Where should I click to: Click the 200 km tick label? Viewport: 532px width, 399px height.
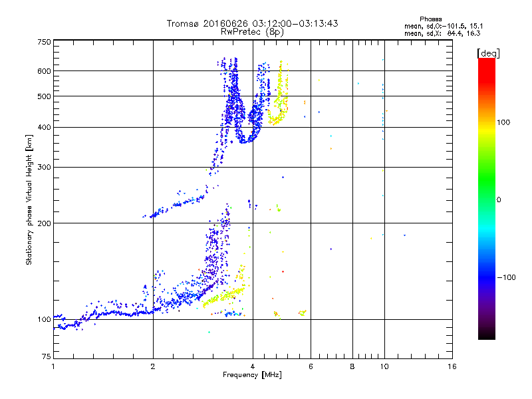[x=44, y=223]
